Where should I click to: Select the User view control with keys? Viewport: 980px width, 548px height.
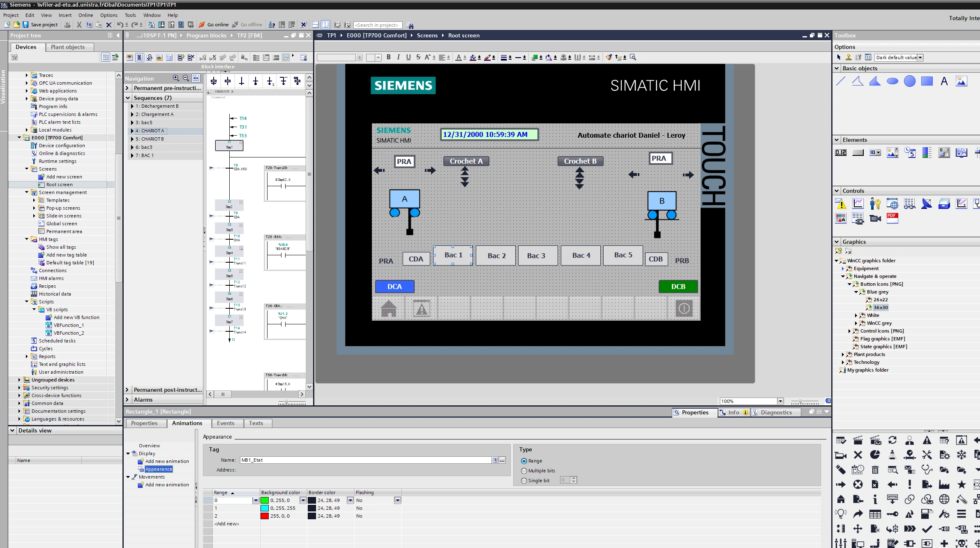(875, 203)
